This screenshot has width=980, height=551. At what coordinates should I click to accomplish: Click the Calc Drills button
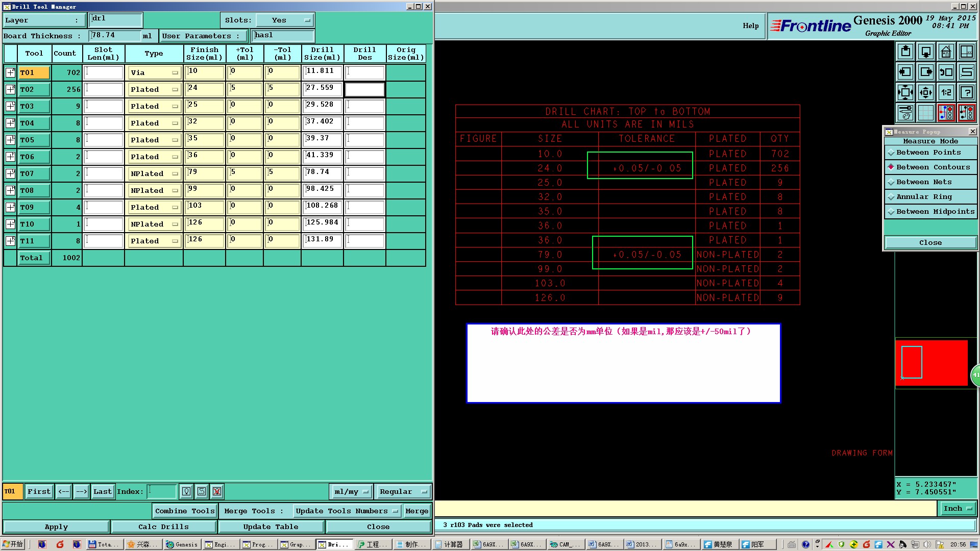click(163, 527)
